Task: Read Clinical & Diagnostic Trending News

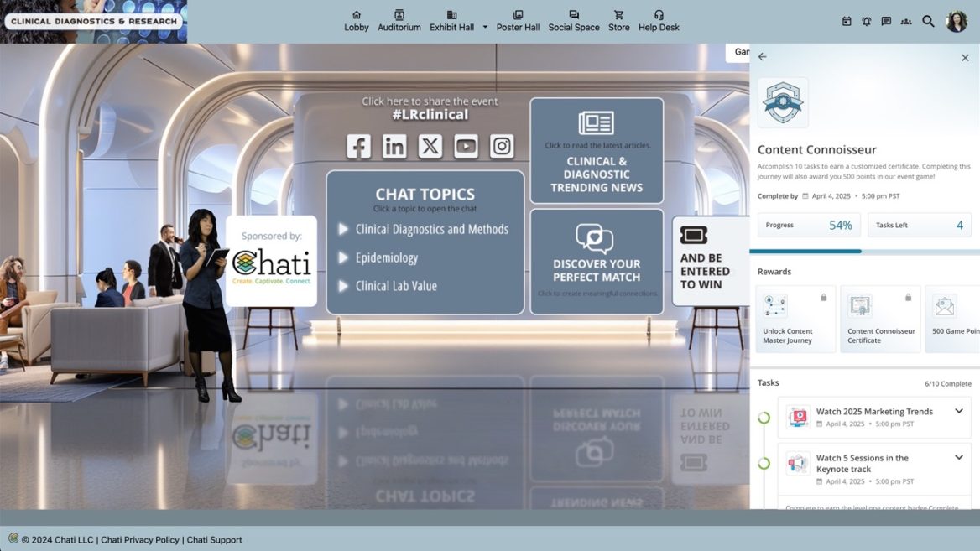Action: point(597,151)
